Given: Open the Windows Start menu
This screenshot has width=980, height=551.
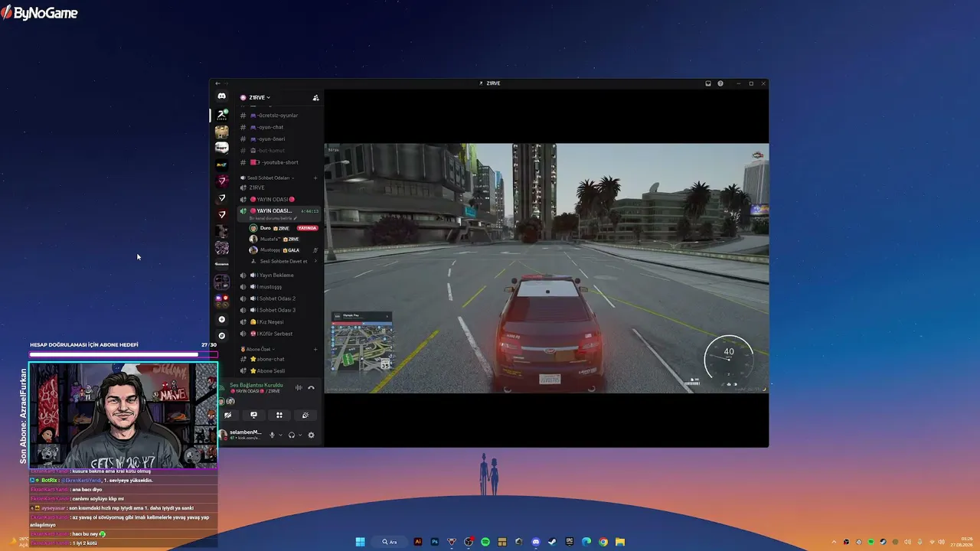Looking at the screenshot, I should (x=360, y=542).
